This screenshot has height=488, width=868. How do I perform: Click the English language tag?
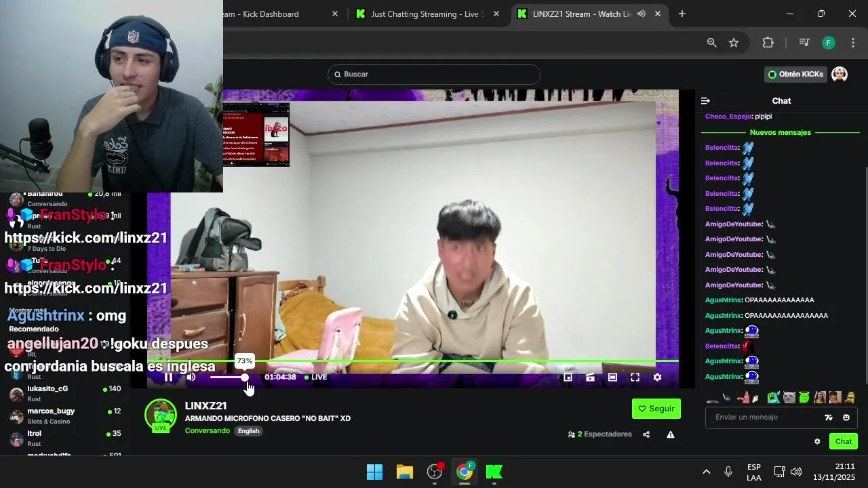pyautogui.click(x=248, y=431)
